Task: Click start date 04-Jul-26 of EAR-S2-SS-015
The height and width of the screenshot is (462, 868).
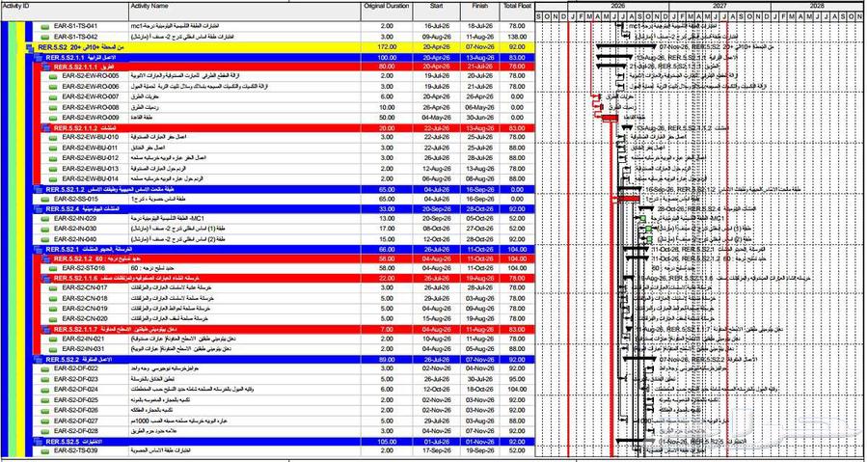Action: click(437, 200)
